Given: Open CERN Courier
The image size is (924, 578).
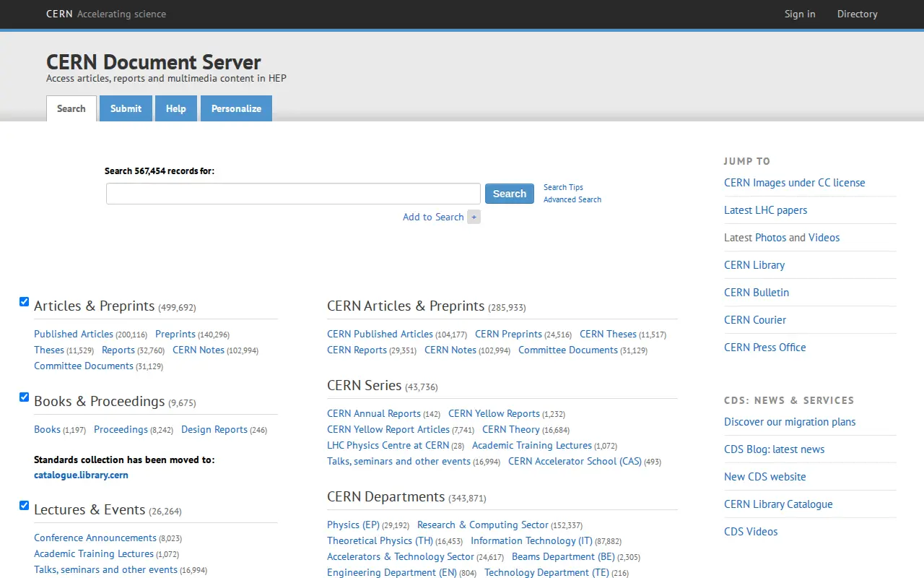Looking at the screenshot, I should (x=755, y=320).
